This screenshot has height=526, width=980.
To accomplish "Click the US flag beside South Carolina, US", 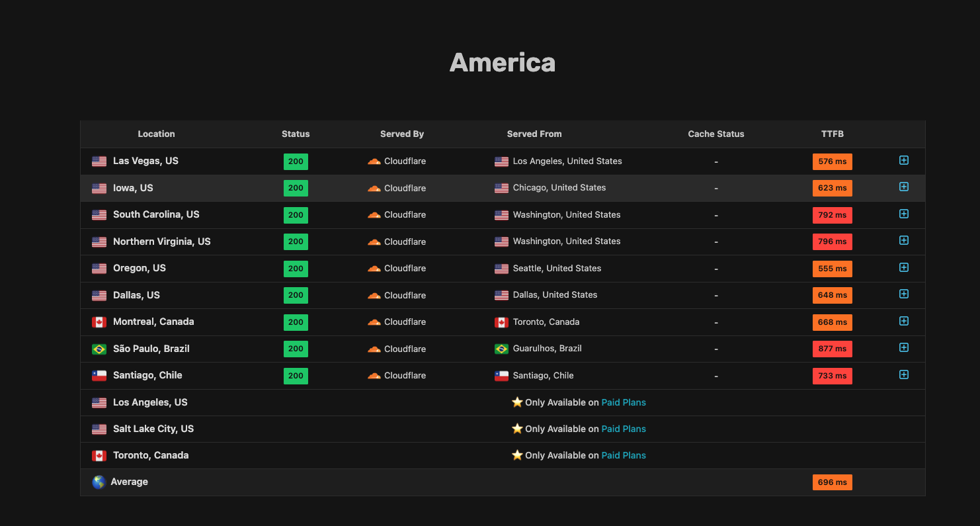I will tap(99, 215).
